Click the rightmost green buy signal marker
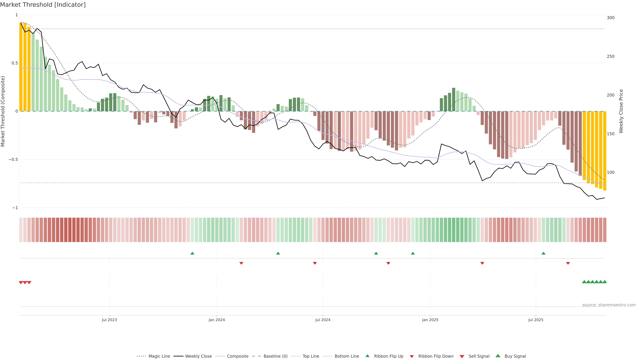644x362 pixels. click(x=604, y=282)
